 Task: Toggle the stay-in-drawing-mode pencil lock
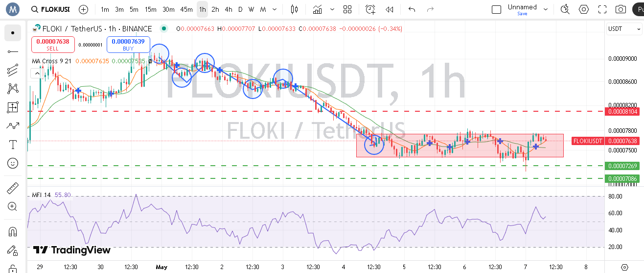tap(13, 250)
